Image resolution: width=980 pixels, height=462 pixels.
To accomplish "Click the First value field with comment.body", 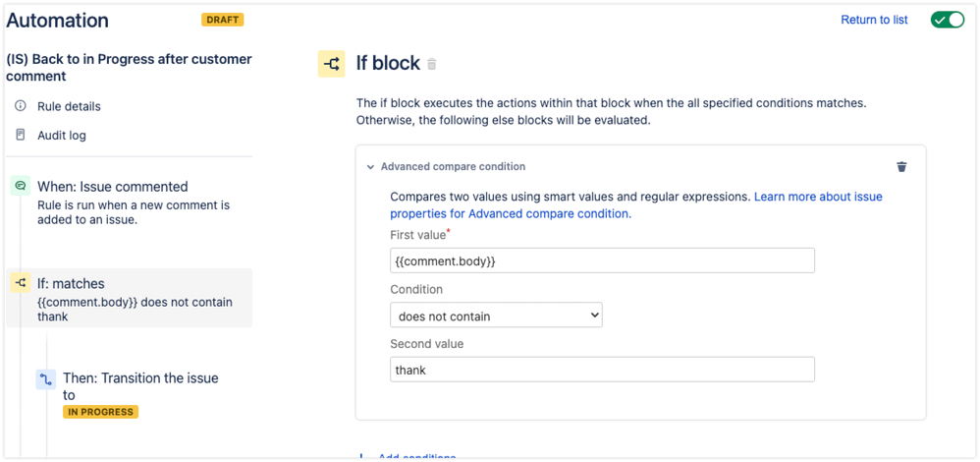I will click(x=603, y=260).
